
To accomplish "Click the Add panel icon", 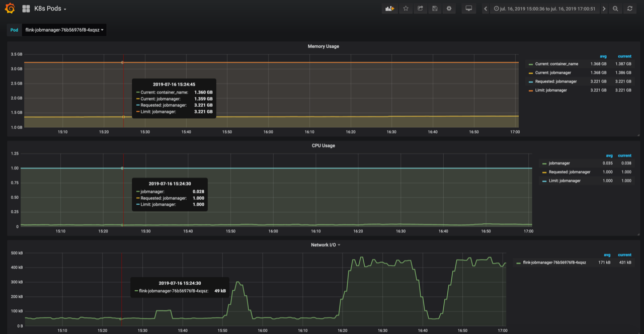I will [x=389, y=9].
